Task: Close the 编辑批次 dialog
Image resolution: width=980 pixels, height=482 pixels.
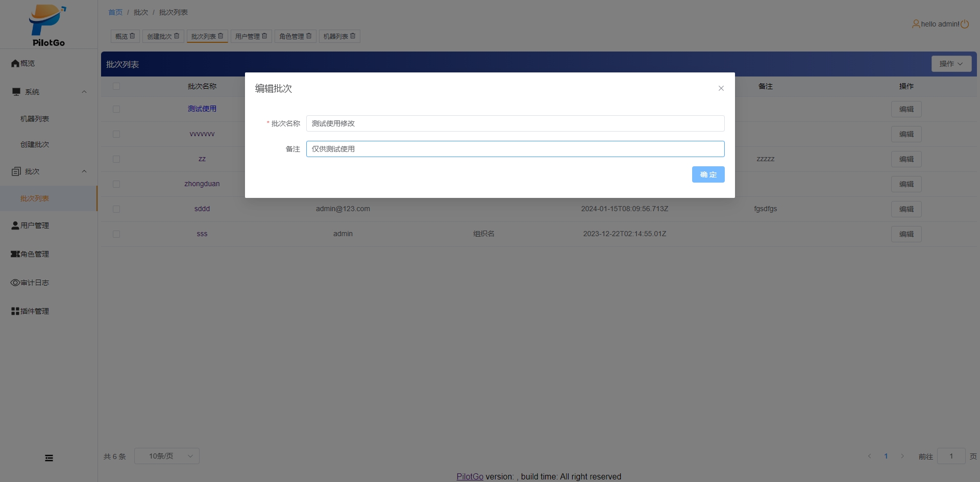Action: [721, 88]
